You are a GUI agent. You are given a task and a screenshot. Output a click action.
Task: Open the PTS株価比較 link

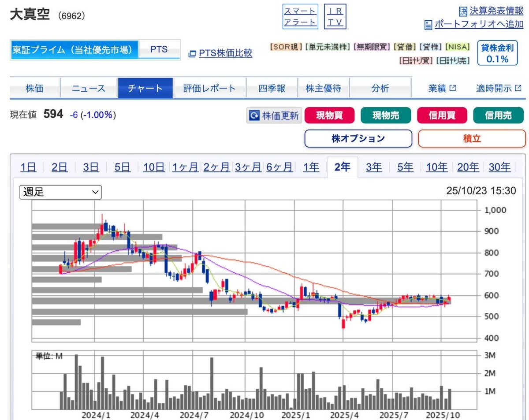coord(226,53)
